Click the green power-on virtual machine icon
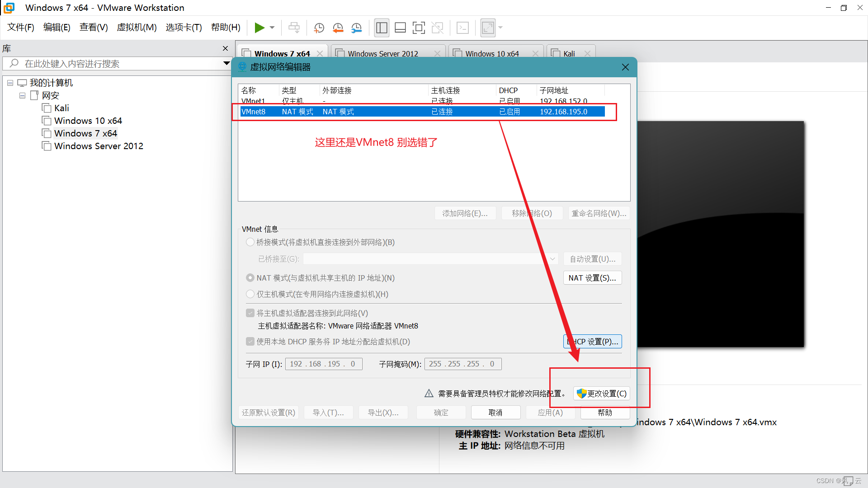Viewport: 868px width, 488px height. [x=260, y=28]
